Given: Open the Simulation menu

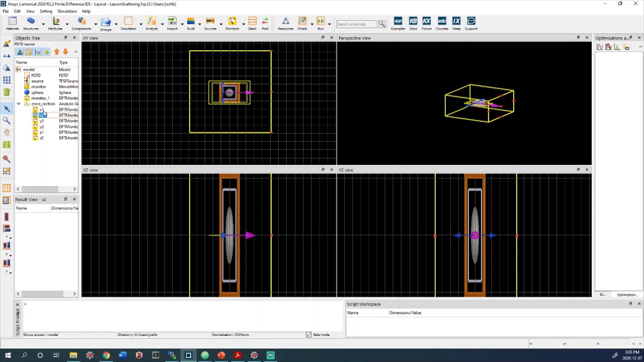Looking at the screenshot, I should [67, 11].
